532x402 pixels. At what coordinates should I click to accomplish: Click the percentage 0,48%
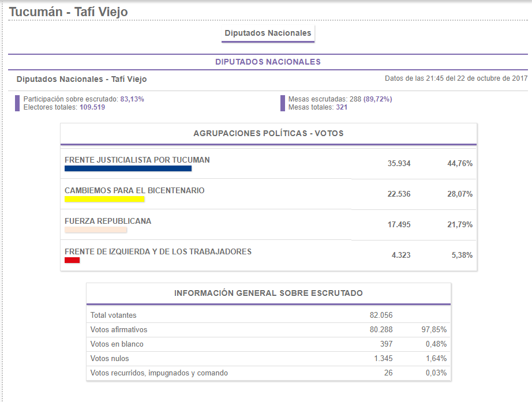(x=436, y=344)
